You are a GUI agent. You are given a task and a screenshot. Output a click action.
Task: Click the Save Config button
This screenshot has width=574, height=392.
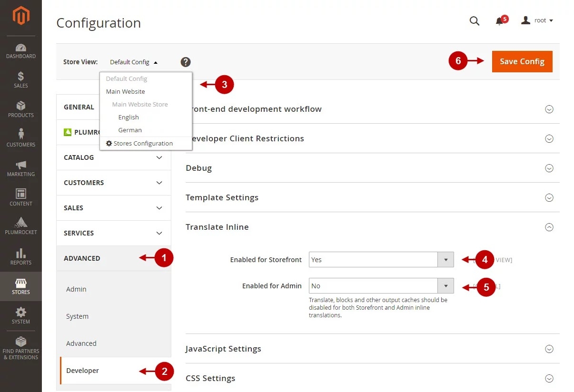522,61
